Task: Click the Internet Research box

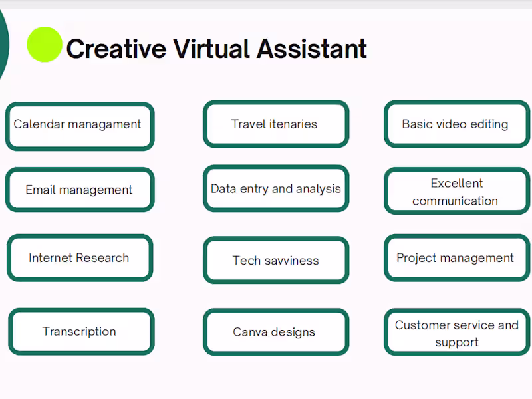Action: coord(79,258)
